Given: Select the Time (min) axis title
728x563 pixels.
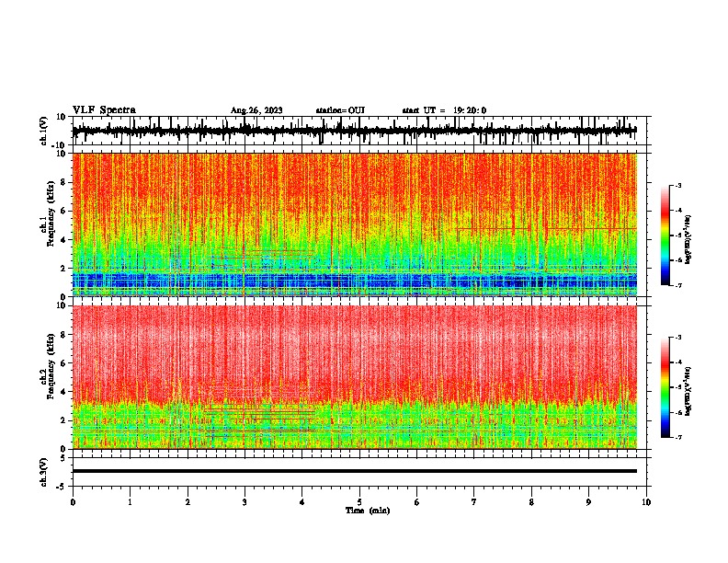Looking at the screenshot, I should coord(368,511).
